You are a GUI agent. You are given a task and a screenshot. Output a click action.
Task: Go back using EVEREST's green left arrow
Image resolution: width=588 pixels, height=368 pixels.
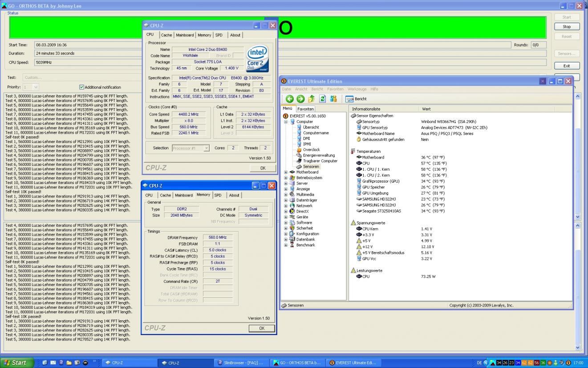point(290,99)
